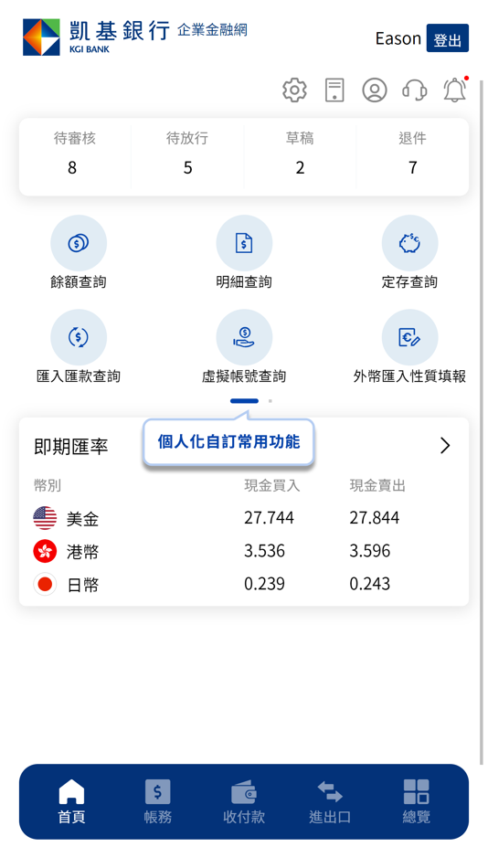Open 虛擬帳號查詢 virtual account icon
Image resolution: width=488 pixels, height=868 pixels.
tap(244, 337)
